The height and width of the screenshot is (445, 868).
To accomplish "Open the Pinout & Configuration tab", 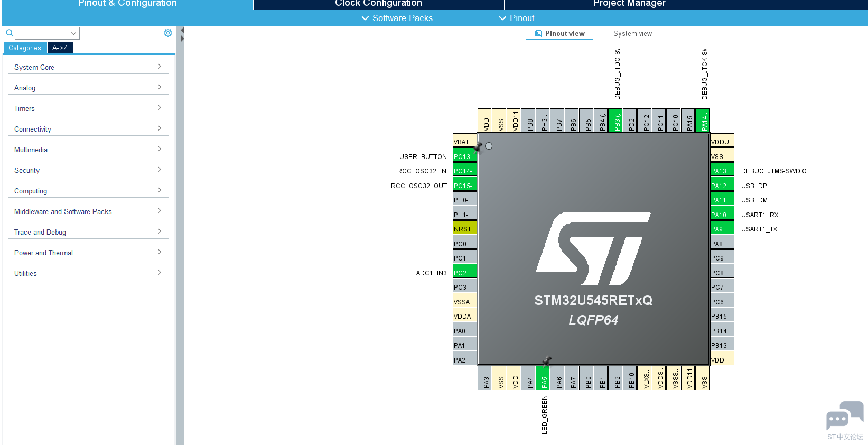I will coord(127,4).
